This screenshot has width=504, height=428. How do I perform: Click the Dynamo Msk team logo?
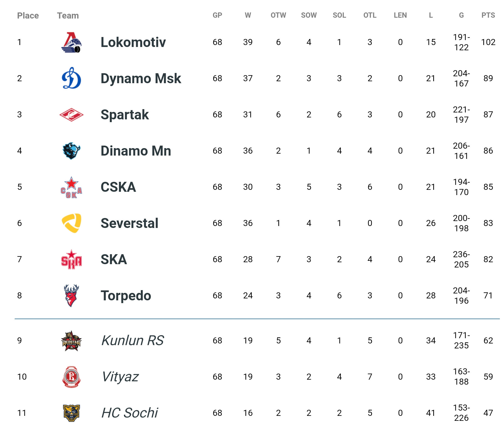(71, 78)
